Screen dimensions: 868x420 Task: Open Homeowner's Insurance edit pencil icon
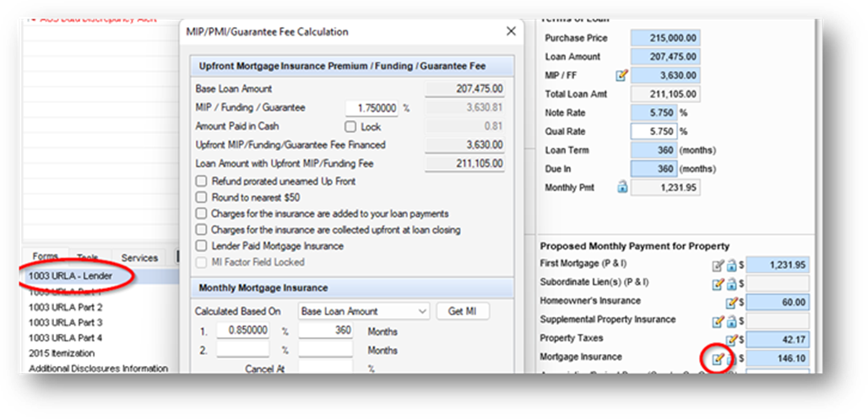pyautogui.click(x=731, y=303)
